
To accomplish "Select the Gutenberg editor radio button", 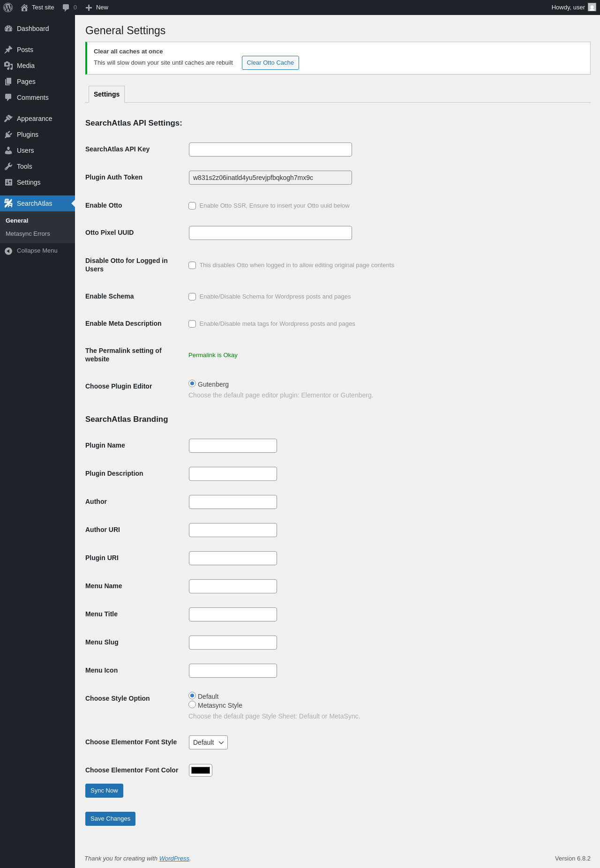I will (192, 383).
